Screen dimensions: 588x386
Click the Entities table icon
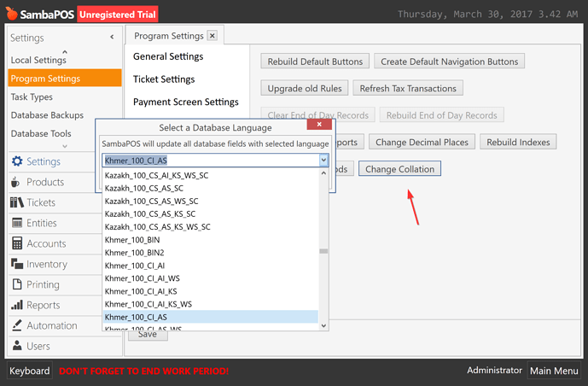point(17,223)
